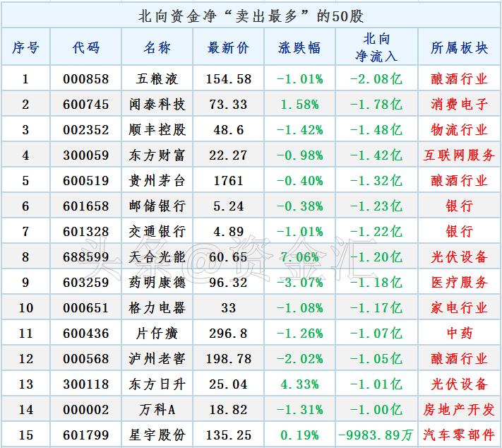Click the 名称 column header
The image size is (502, 448).
[x=157, y=48]
